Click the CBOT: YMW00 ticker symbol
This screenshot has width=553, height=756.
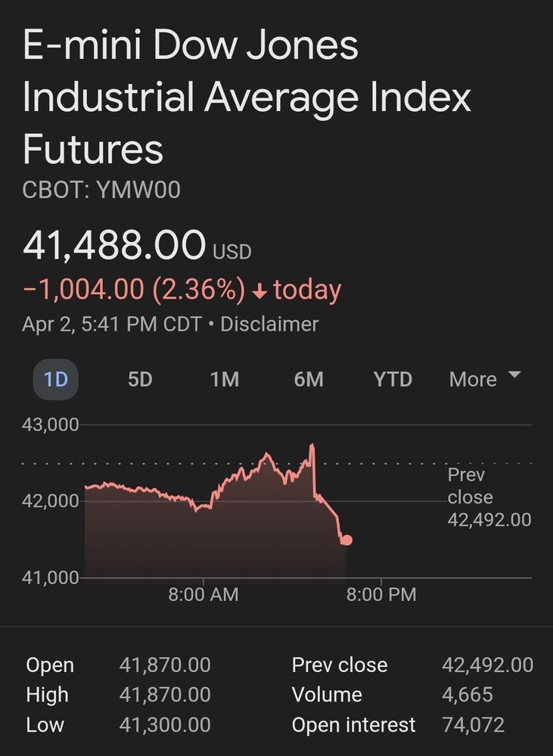click(101, 190)
